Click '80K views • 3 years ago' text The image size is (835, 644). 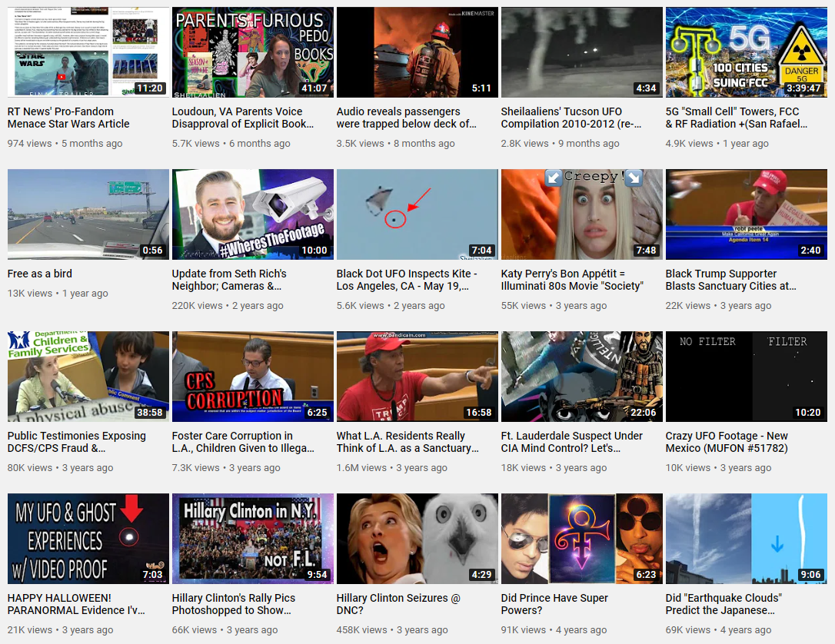[60, 468]
